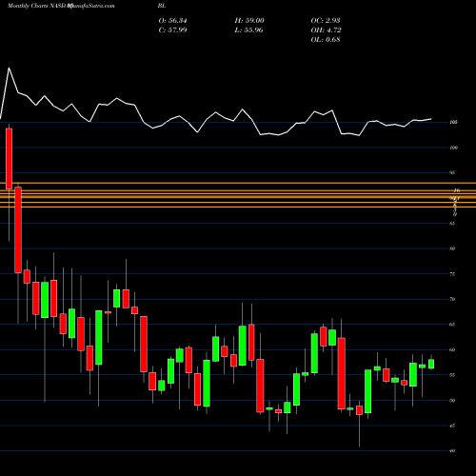476x476 pixels.
Task: Select the 70 price axis label
Action: 452,299
